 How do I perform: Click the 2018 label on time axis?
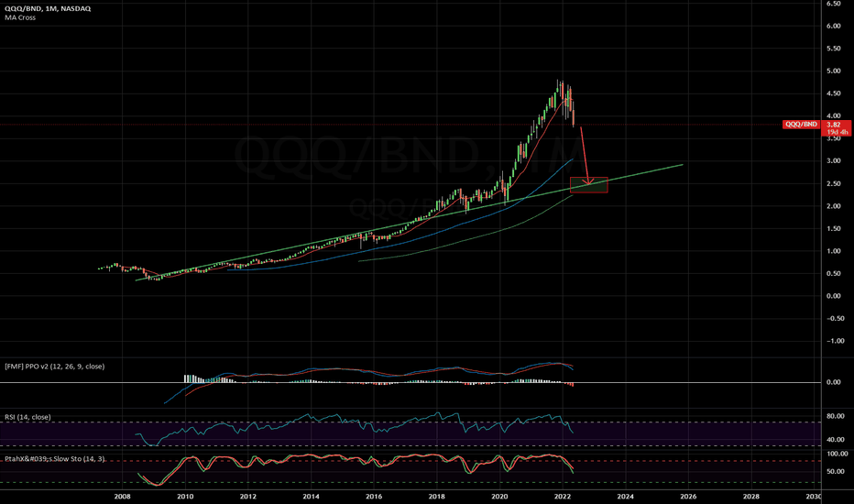point(437,497)
